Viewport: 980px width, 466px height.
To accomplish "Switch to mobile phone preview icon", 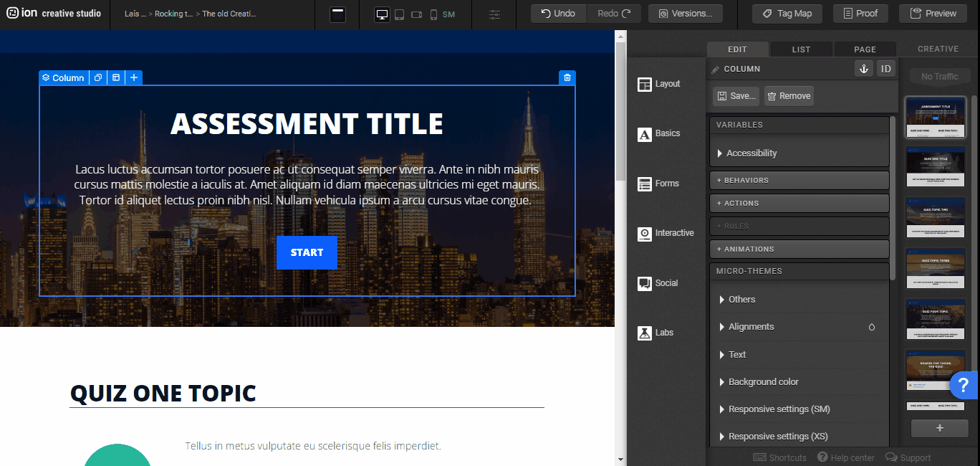I will [433, 14].
